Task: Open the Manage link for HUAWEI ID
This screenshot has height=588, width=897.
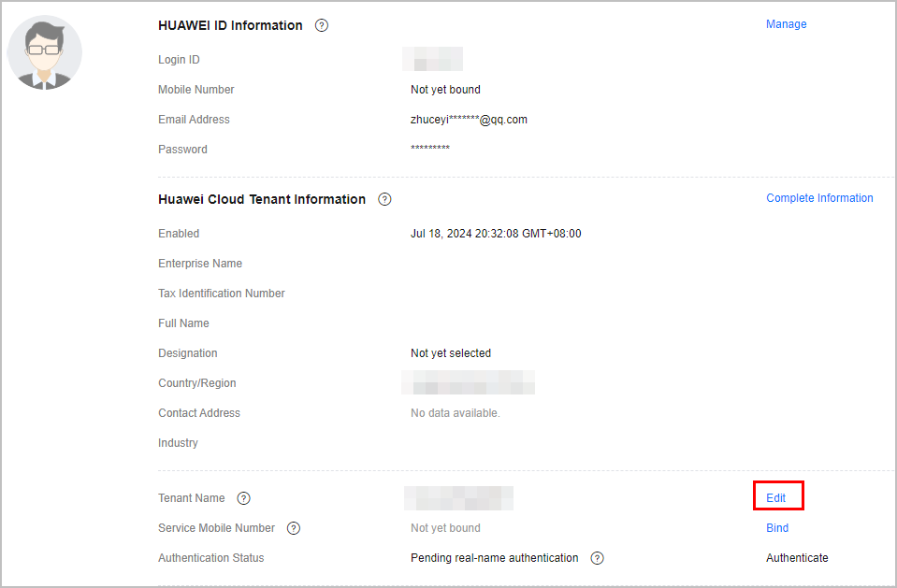Action: click(786, 24)
